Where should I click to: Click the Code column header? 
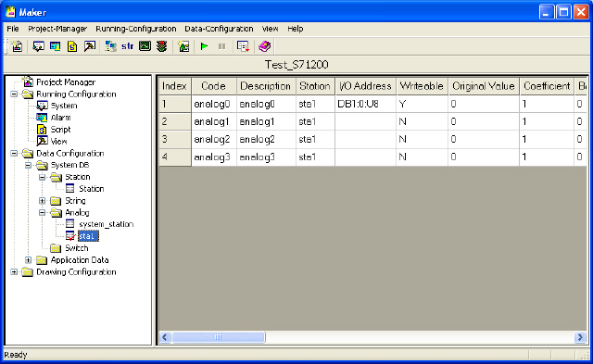pyautogui.click(x=214, y=86)
